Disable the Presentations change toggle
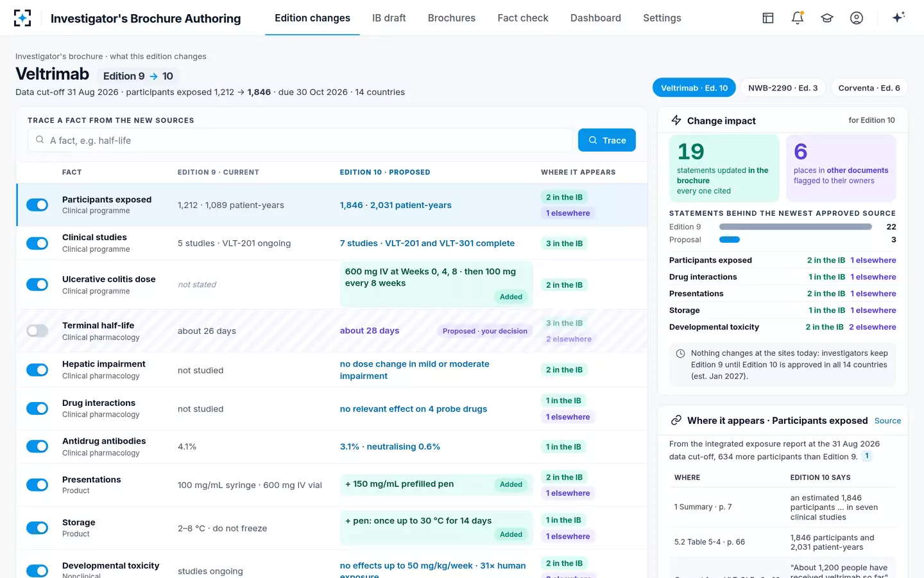Viewport: 924px width, 578px height. tap(37, 485)
